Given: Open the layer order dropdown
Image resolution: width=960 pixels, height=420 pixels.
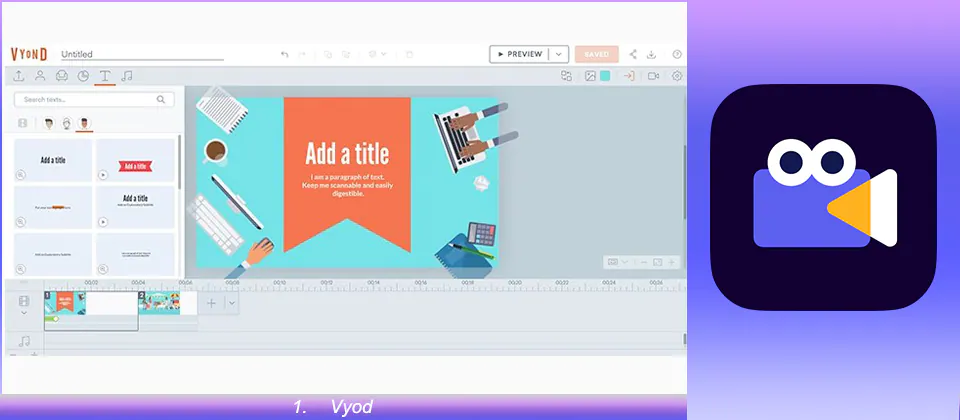Looking at the screenshot, I should point(377,54).
